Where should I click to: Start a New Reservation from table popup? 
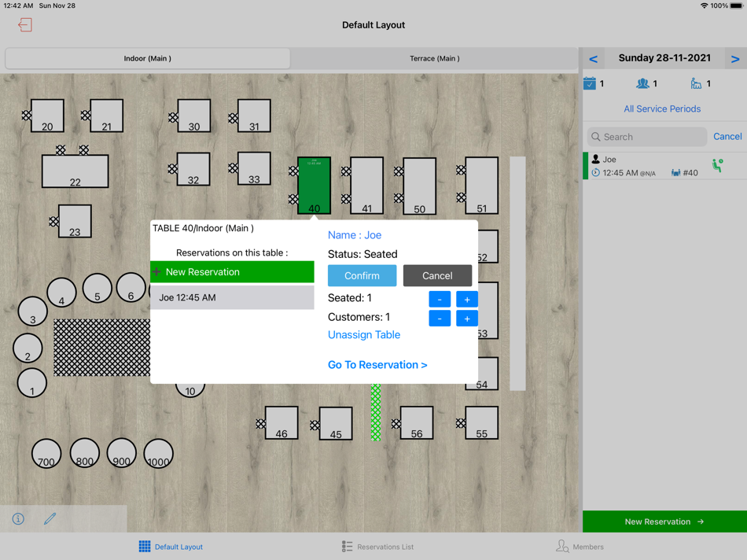(x=232, y=271)
